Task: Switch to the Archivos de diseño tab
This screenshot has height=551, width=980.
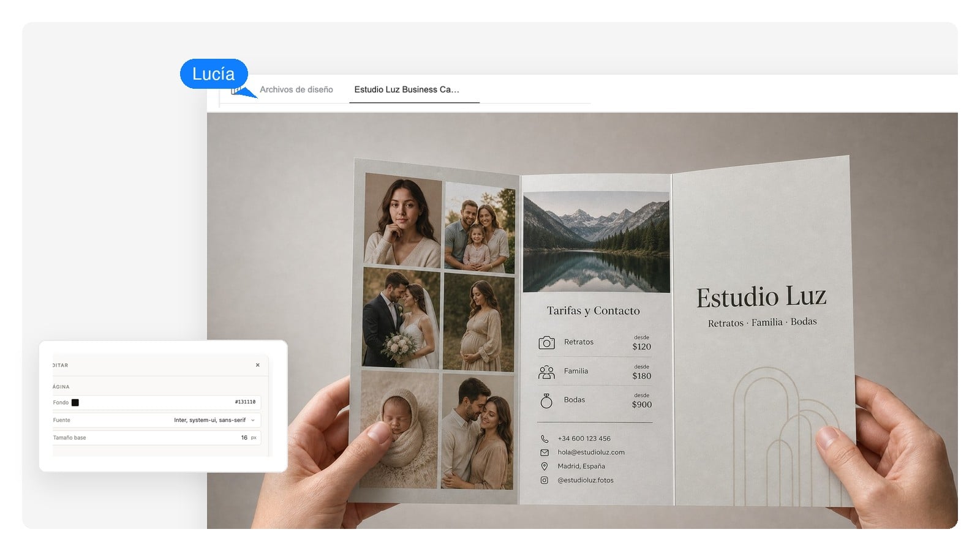Action: coord(296,89)
